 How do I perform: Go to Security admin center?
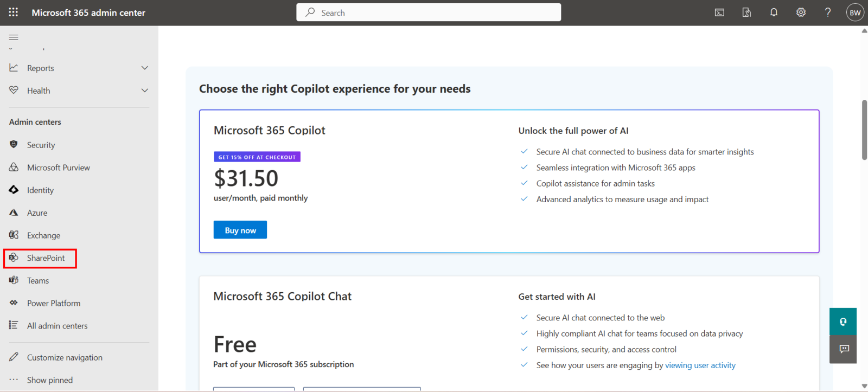pos(41,145)
